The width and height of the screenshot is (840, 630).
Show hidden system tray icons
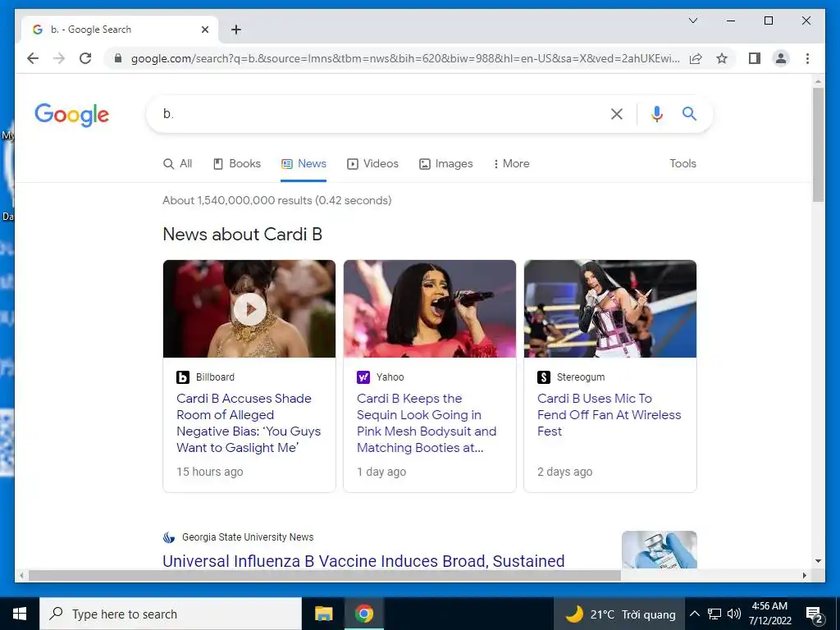pyautogui.click(x=694, y=614)
